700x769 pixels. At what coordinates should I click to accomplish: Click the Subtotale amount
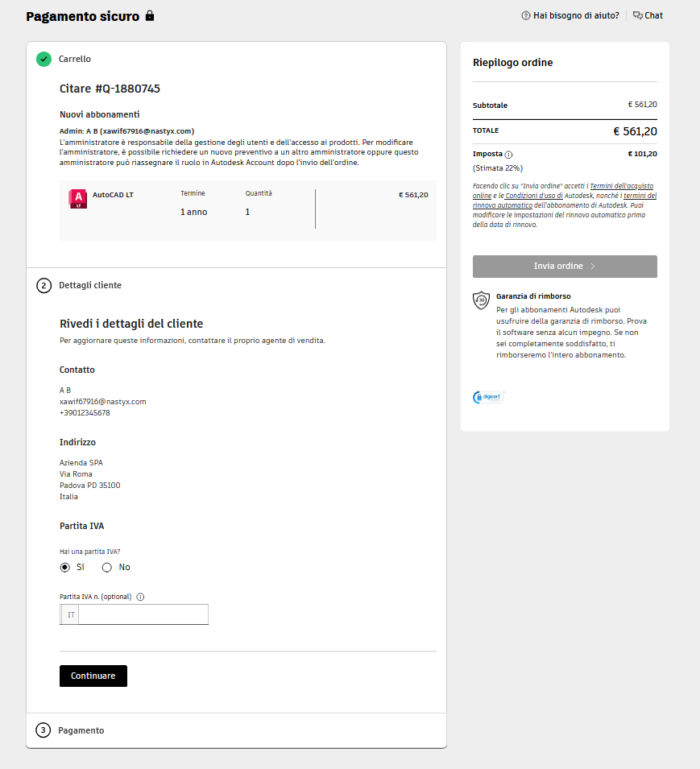coord(642,105)
